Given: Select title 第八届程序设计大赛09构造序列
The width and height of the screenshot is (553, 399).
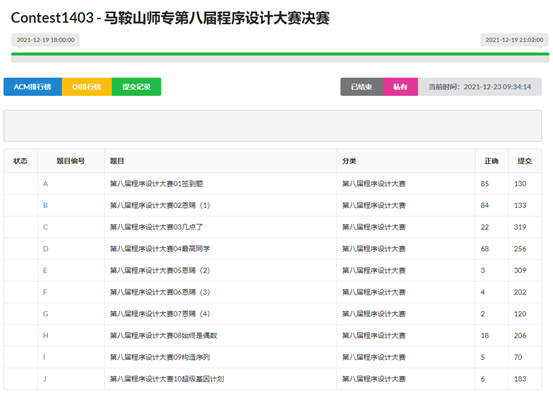Looking at the screenshot, I should (160, 357).
